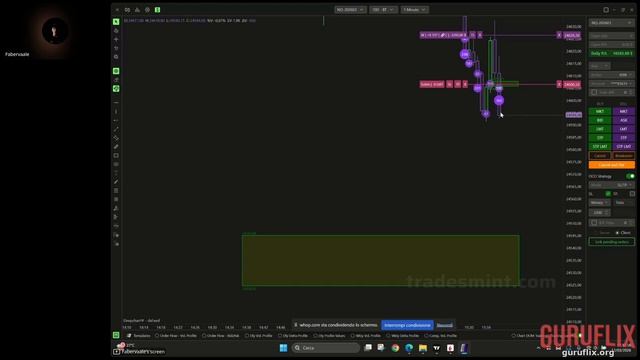Select the diagonal trend line tool
Viewport: 640px width, 360px height.
point(116,129)
